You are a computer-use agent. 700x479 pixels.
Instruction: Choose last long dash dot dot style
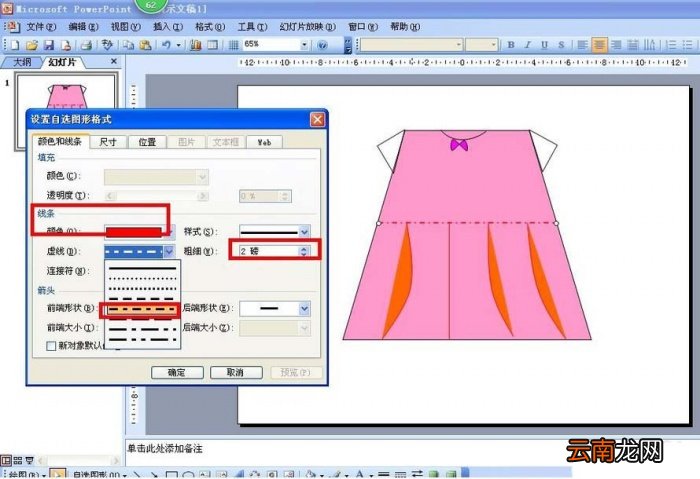(x=142, y=339)
